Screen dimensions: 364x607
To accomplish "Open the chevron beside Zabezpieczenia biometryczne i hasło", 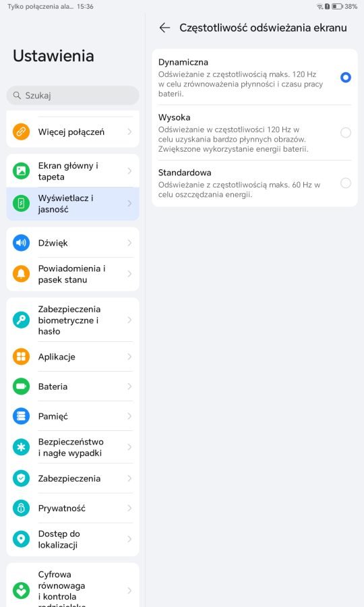I will [x=129, y=320].
